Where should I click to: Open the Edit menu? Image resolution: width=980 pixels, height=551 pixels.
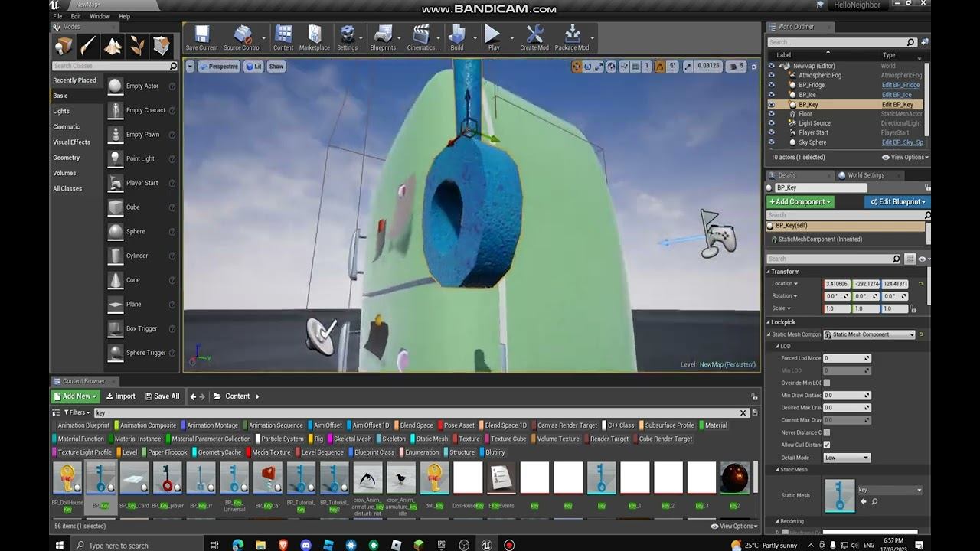coord(76,16)
